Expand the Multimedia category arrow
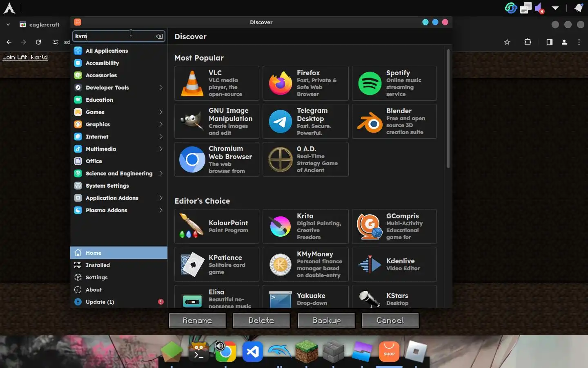The width and height of the screenshot is (588, 368). 161,149
